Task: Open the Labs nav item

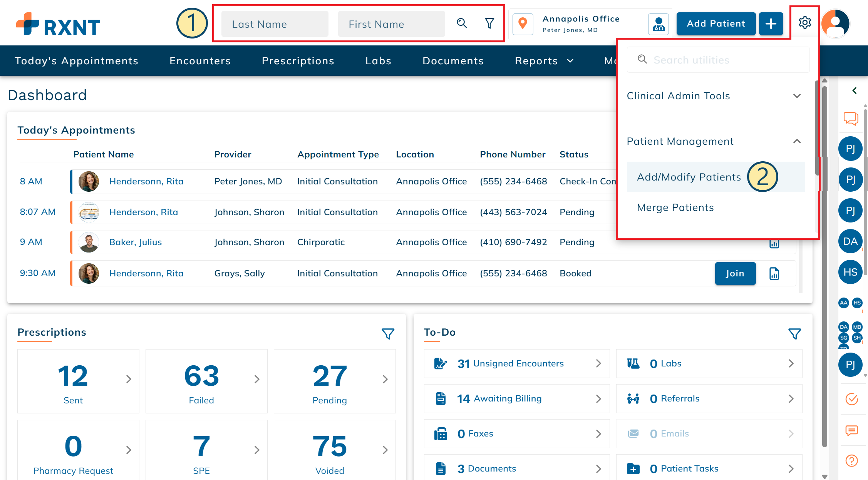Action: (379, 61)
